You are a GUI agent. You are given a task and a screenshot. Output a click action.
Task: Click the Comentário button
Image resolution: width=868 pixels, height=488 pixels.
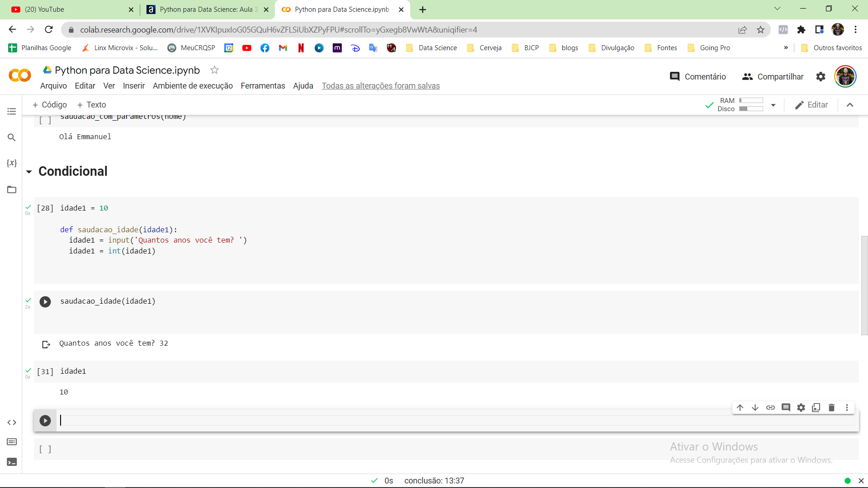coord(698,77)
